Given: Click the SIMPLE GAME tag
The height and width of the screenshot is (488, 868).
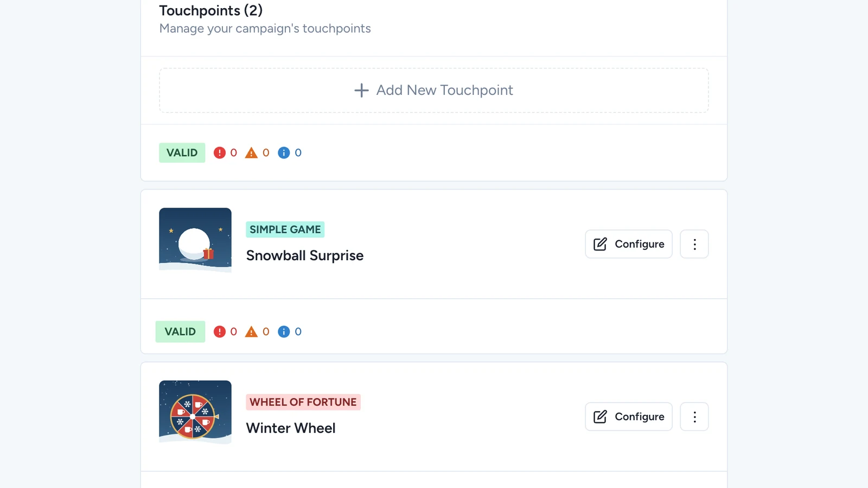Looking at the screenshot, I should (x=285, y=229).
